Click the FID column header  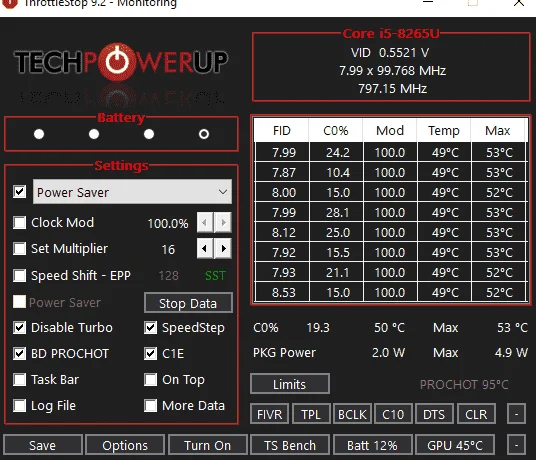[282, 130]
